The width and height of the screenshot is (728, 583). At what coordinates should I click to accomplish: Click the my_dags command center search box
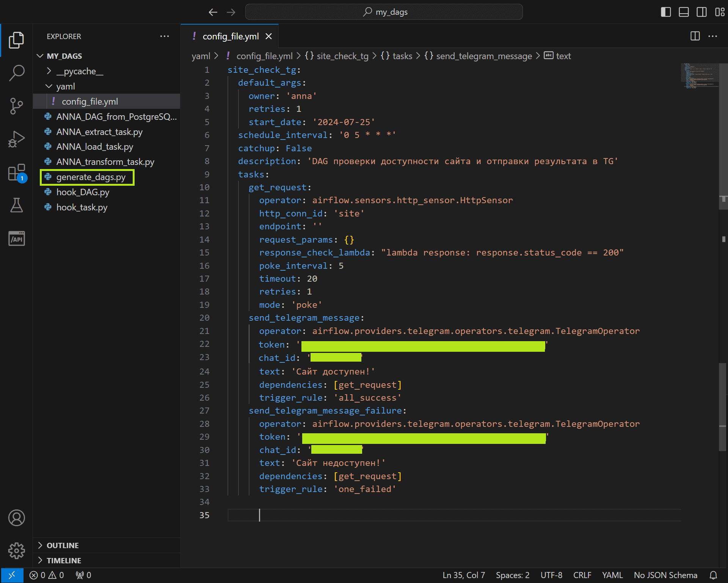coord(384,12)
